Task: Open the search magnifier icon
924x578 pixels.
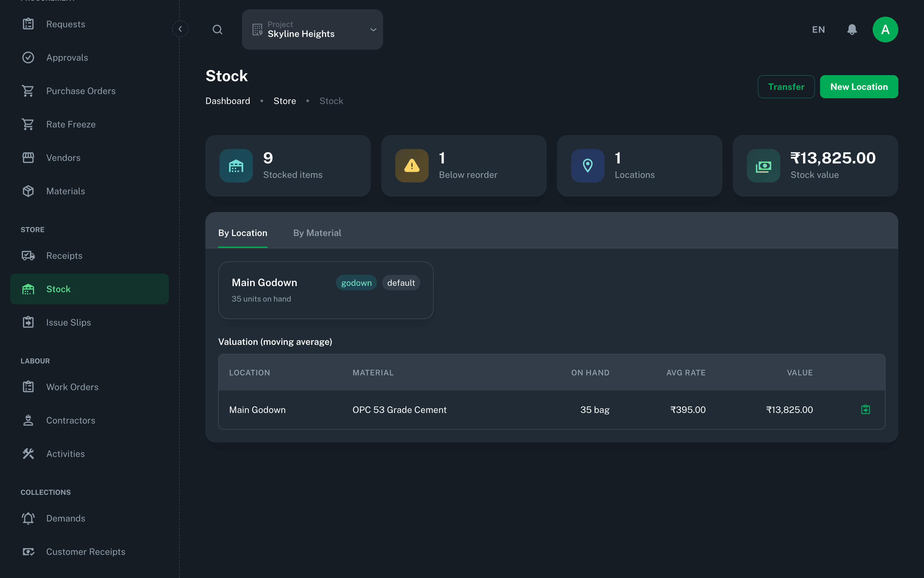Action: pos(217,30)
